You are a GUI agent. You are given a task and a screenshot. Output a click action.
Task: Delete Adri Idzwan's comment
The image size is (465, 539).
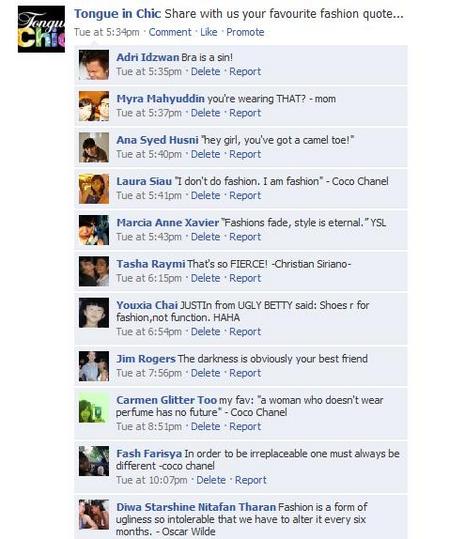click(206, 72)
